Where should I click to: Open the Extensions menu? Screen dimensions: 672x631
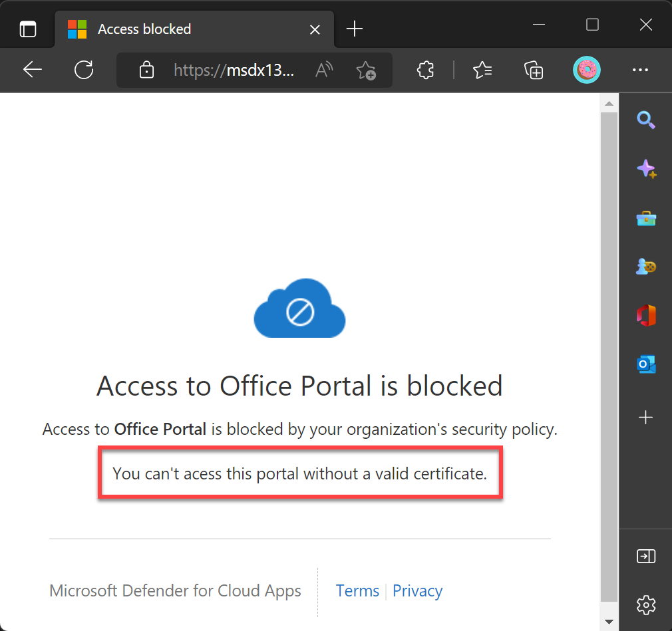(x=425, y=70)
